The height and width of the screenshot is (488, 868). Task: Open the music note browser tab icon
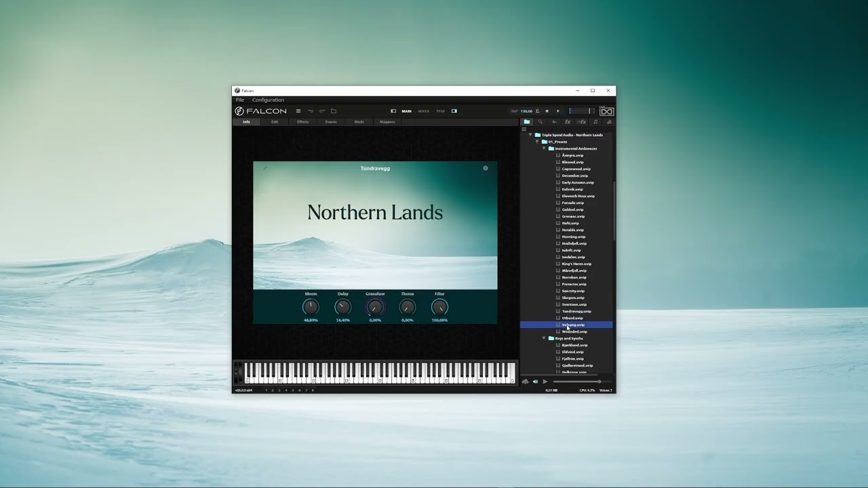pos(595,122)
